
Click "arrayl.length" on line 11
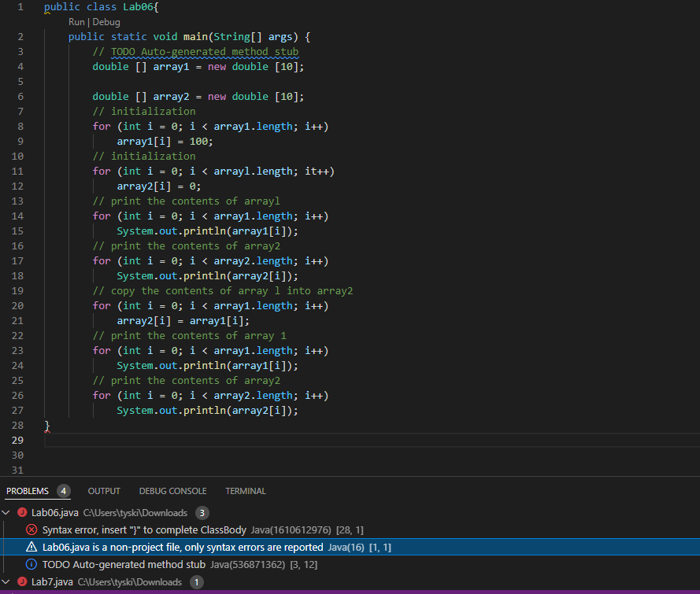(x=253, y=172)
